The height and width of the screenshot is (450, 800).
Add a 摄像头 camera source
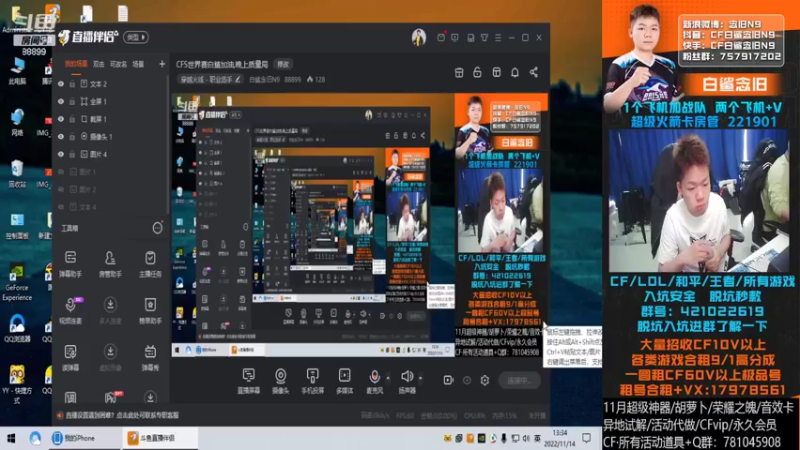280,381
